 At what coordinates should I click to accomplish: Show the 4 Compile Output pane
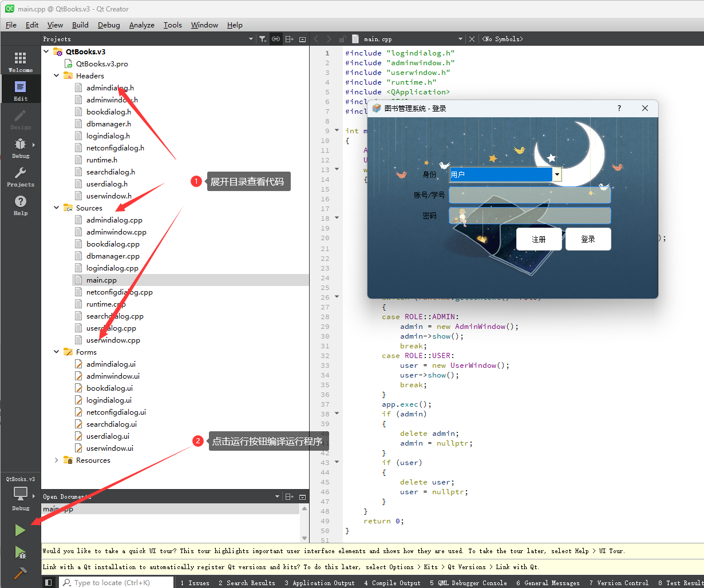[x=392, y=582]
